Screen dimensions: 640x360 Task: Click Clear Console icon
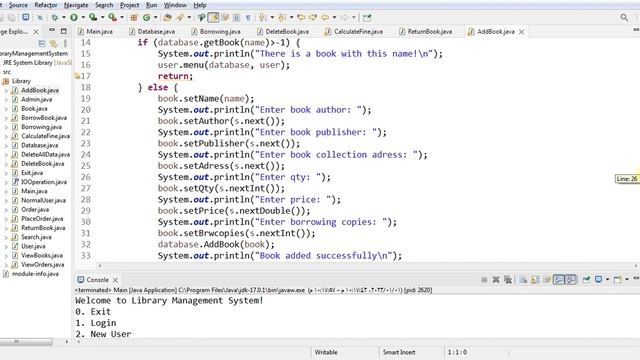point(523,280)
